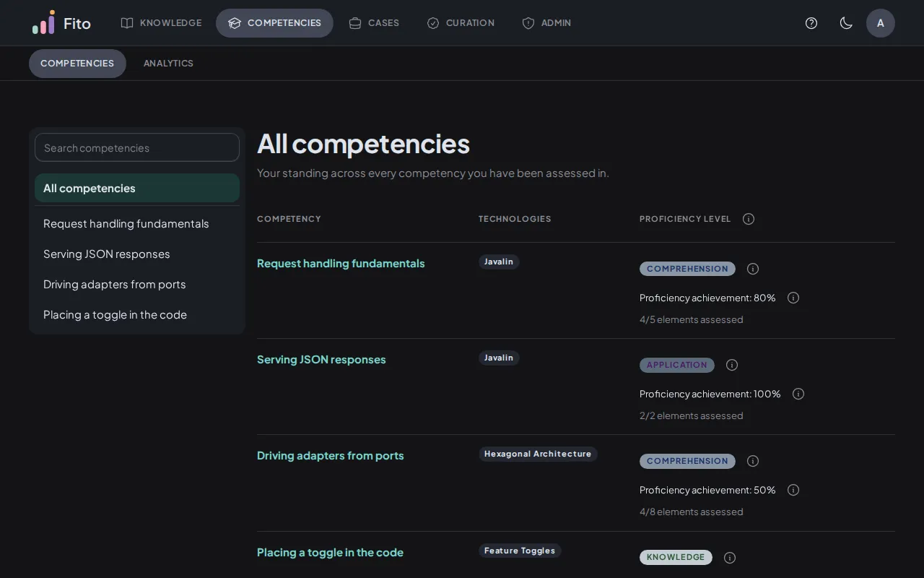
Task: Click info icon next to Driving adapters Comprehension badge
Action: click(x=753, y=461)
